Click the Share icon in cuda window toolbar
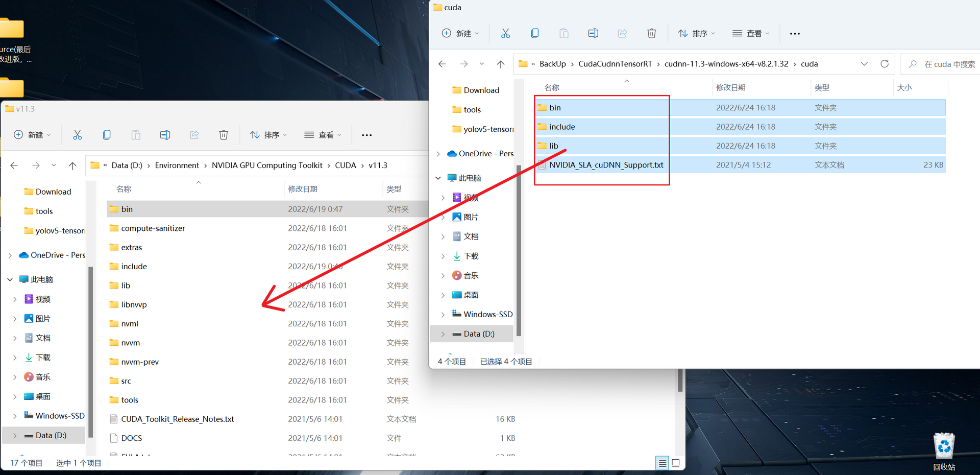This screenshot has width=980, height=475. 622,33
